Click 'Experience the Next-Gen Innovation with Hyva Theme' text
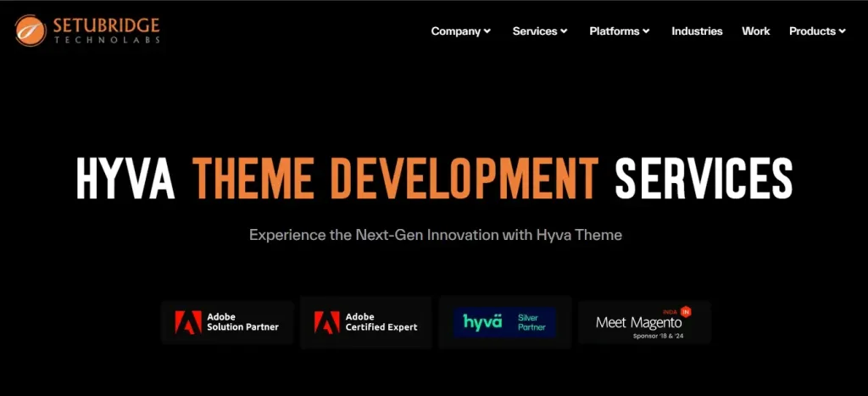This screenshot has height=396, width=868. 436,235
